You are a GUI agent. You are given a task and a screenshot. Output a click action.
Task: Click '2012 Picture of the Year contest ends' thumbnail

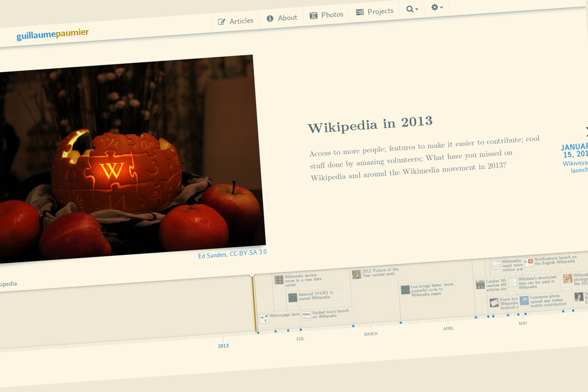pyautogui.click(x=356, y=274)
